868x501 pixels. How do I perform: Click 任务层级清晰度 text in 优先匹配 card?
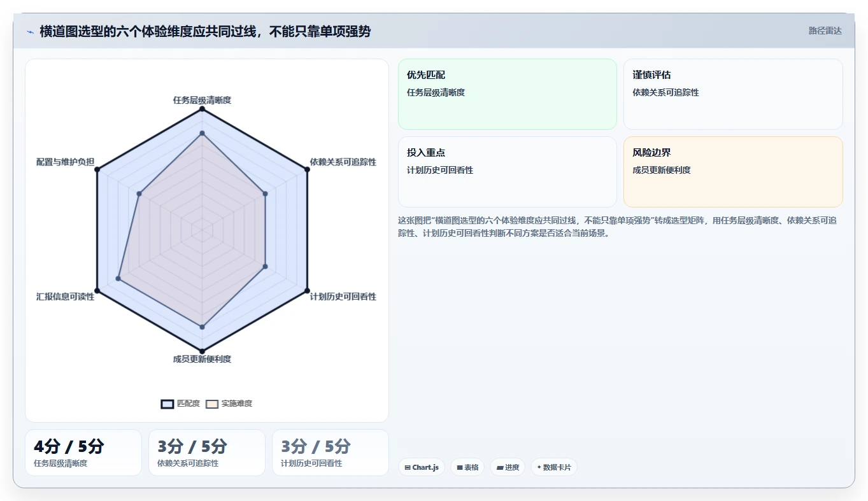tap(436, 92)
